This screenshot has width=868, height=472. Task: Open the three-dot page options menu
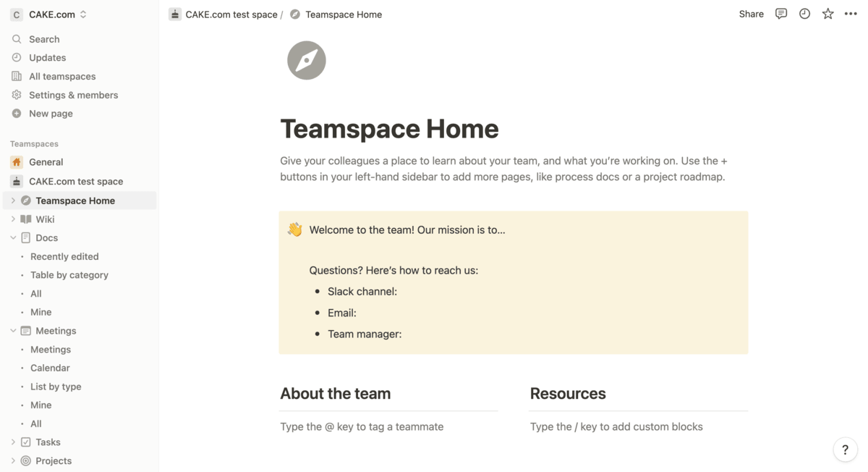[851, 14]
